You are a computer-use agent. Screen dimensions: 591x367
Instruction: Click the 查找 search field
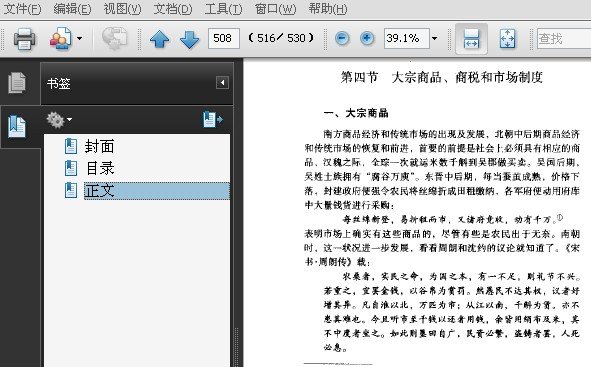(x=564, y=38)
